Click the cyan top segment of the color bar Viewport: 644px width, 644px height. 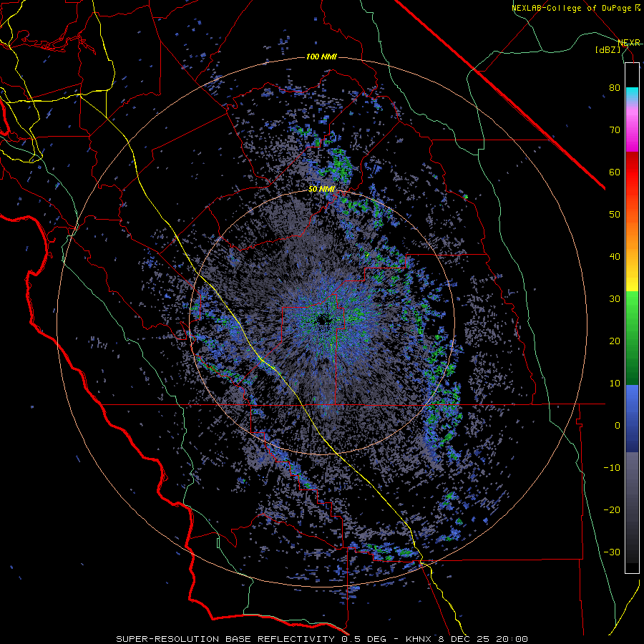[x=632, y=93]
